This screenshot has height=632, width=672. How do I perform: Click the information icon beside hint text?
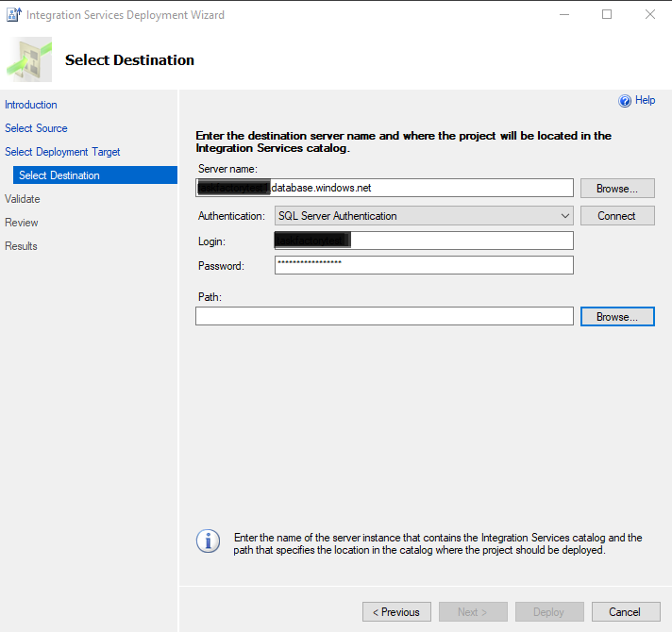pyautogui.click(x=209, y=541)
